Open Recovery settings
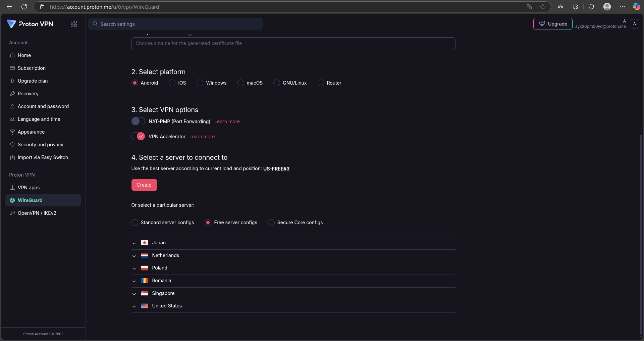The width and height of the screenshot is (644, 341). 43,94
